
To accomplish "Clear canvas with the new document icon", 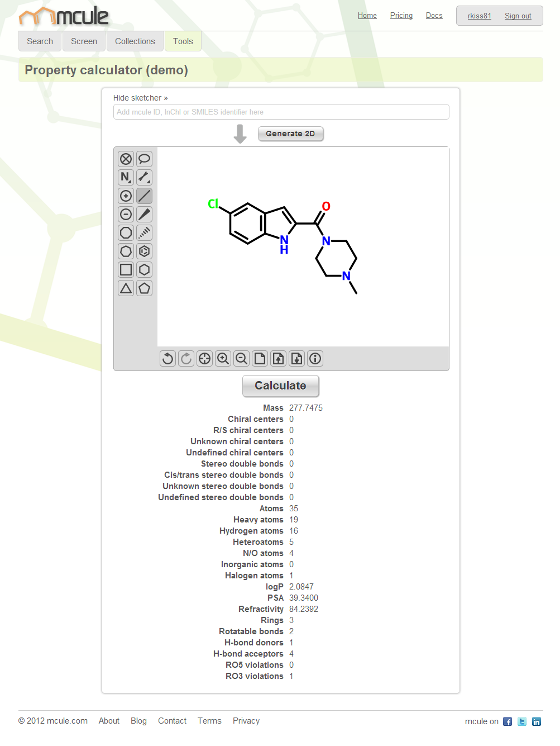I will tap(260, 359).
